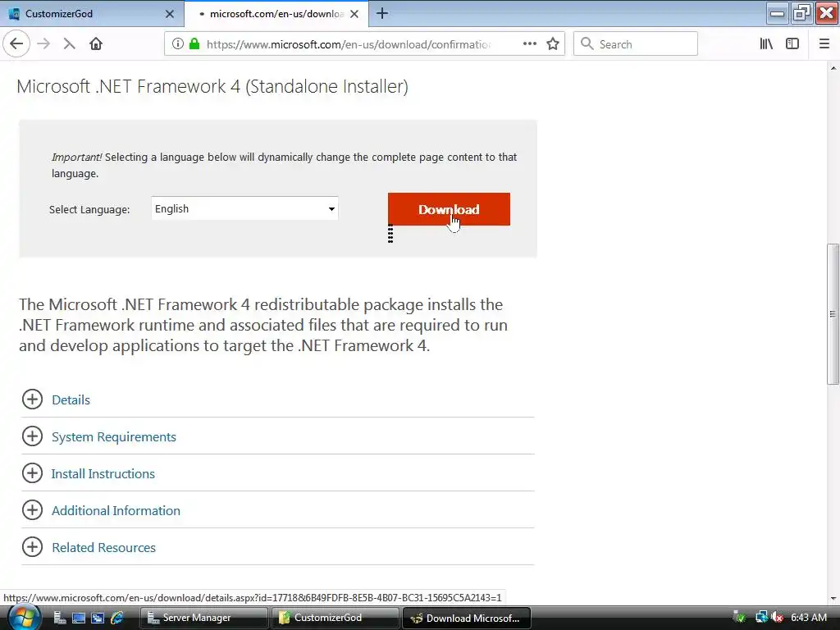Close the microsoft.com download tab
Screen dimensions: 840x630
[354, 14]
